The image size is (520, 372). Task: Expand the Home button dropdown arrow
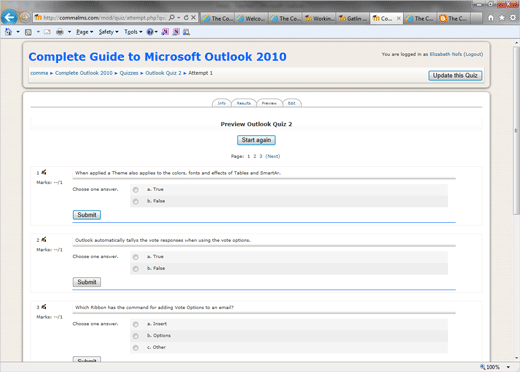point(18,32)
